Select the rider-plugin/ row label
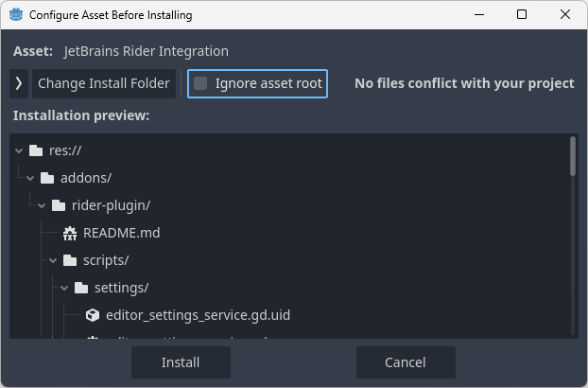This screenshot has width=588, height=388. [x=111, y=205]
